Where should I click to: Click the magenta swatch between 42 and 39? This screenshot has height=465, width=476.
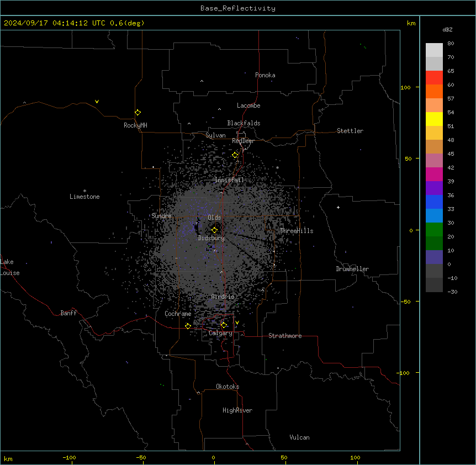(x=434, y=174)
